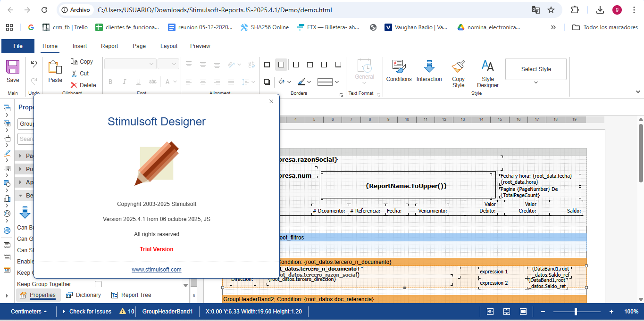The width and height of the screenshot is (644, 321).
Task: Expand the border style line dropdown
Action: tap(337, 82)
